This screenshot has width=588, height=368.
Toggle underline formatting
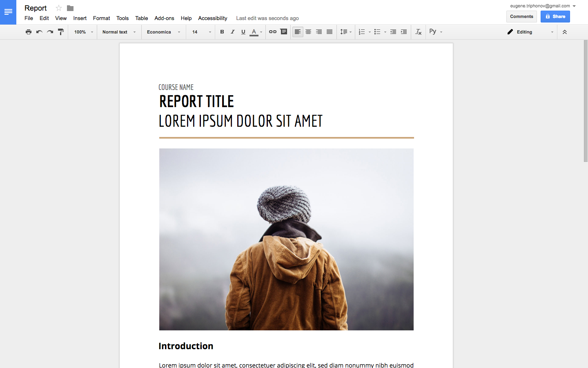pyautogui.click(x=243, y=32)
